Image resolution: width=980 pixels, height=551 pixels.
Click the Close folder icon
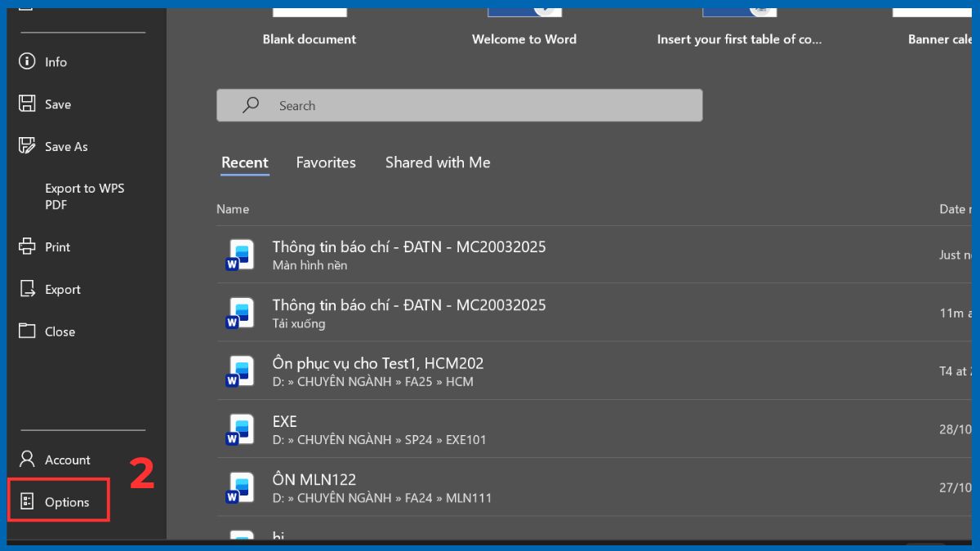coord(27,331)
